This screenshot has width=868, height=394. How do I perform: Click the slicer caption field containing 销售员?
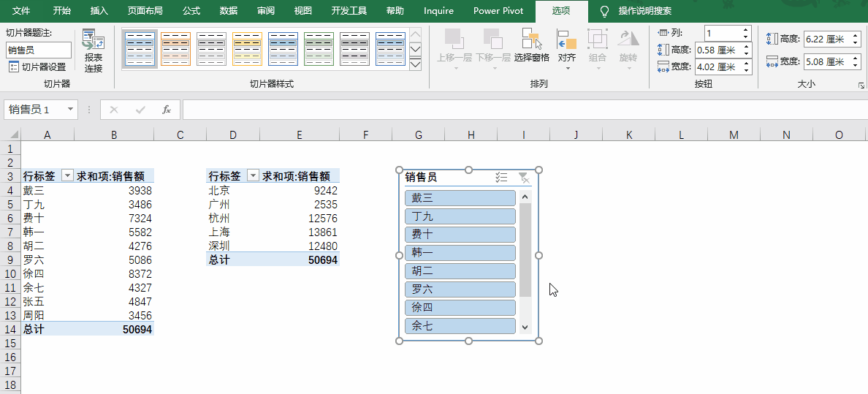[39, 50]
